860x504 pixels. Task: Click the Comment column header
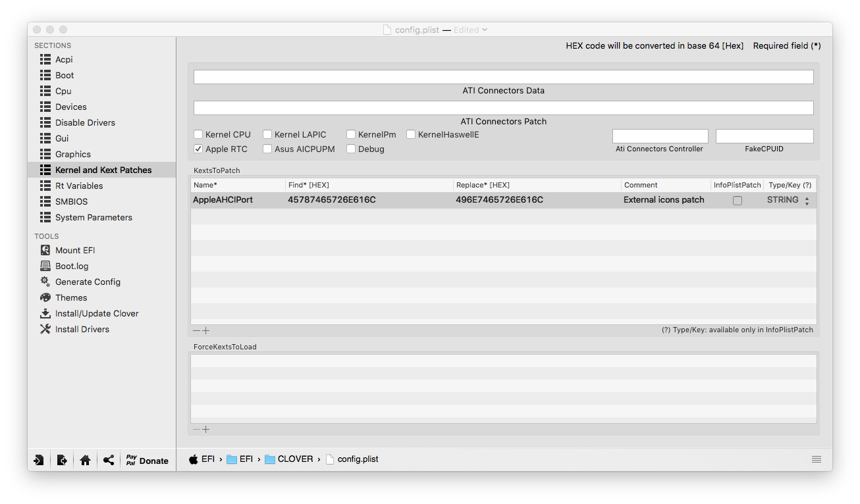coord(666,185)
